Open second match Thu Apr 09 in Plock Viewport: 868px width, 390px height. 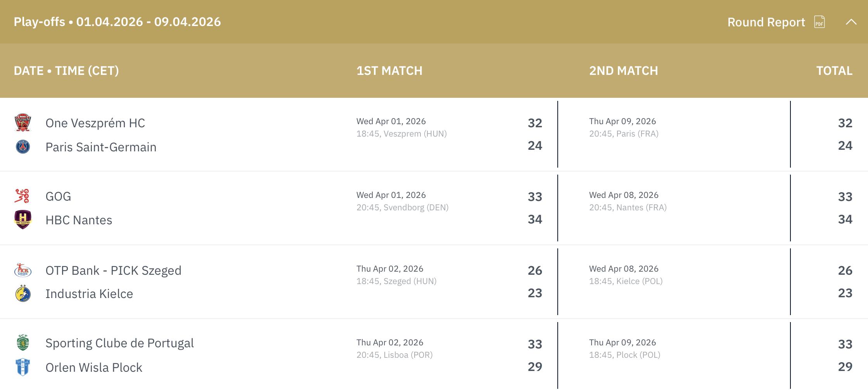(x=624, y=348)
